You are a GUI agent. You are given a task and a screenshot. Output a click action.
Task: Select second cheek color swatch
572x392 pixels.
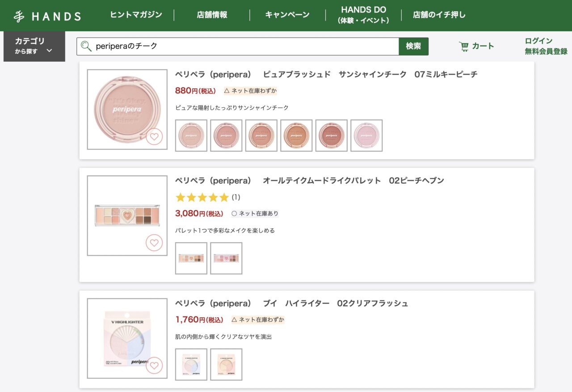point(226,135)
